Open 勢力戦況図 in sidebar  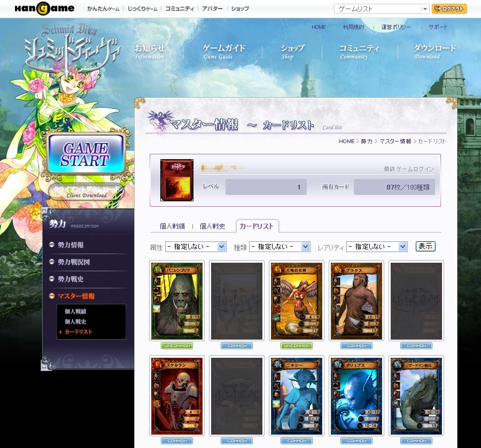coord(74,262)
